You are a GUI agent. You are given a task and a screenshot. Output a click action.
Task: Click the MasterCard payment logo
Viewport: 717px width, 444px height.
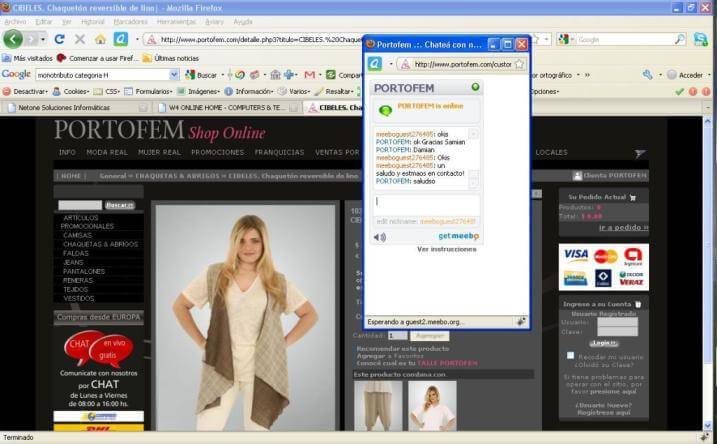tap(605, 257)
